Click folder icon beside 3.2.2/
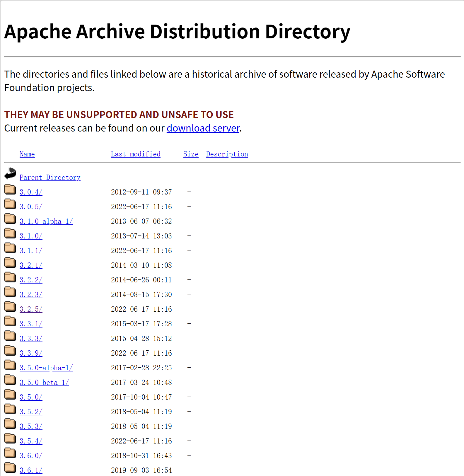The height and width of the screenshot is (476, 464). point(10,277)
